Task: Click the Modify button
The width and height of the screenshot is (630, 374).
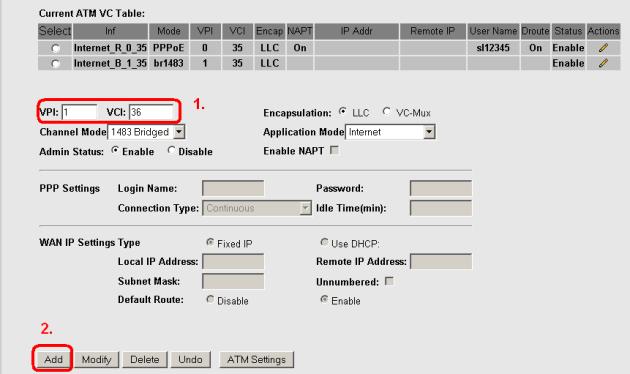Action: click(x=96, y=359)
